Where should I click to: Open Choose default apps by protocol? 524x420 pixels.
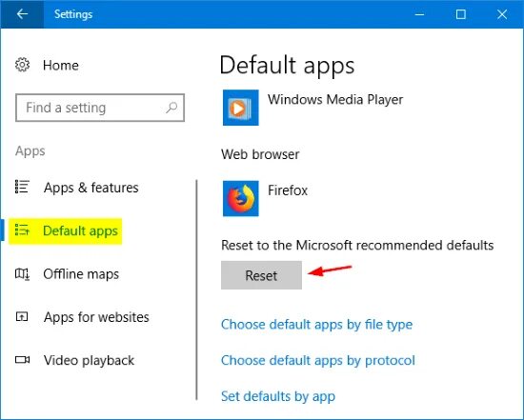click(318, 360)
